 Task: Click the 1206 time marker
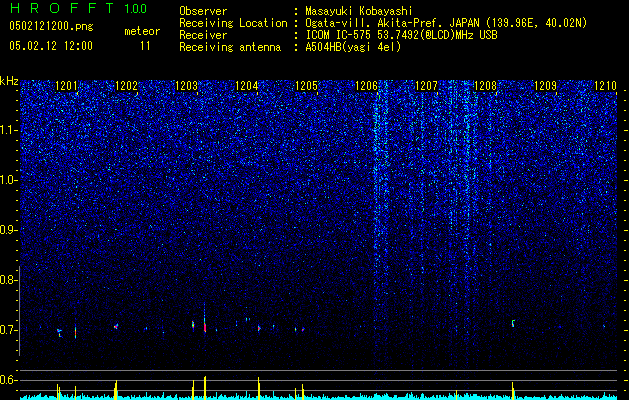[x=367, y=86]
